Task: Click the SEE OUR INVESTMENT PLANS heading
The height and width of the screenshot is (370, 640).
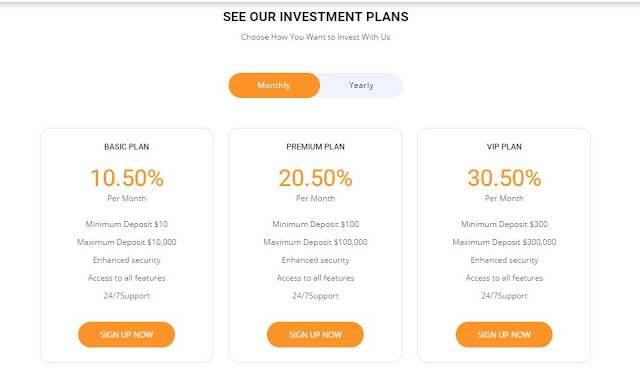Action: click(x=316, y=17)
